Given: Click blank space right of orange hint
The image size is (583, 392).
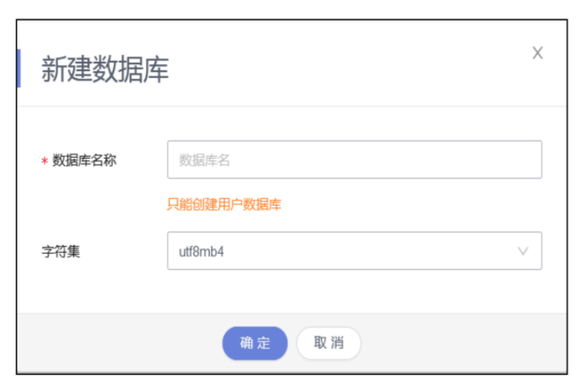Looking at the screenshot, I should (x=412, y=205).
